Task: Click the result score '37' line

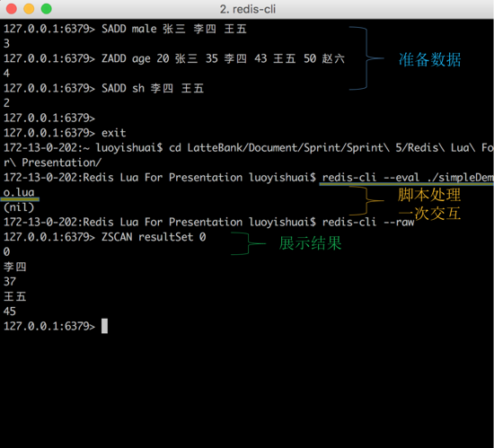Action: coord(10,282)
